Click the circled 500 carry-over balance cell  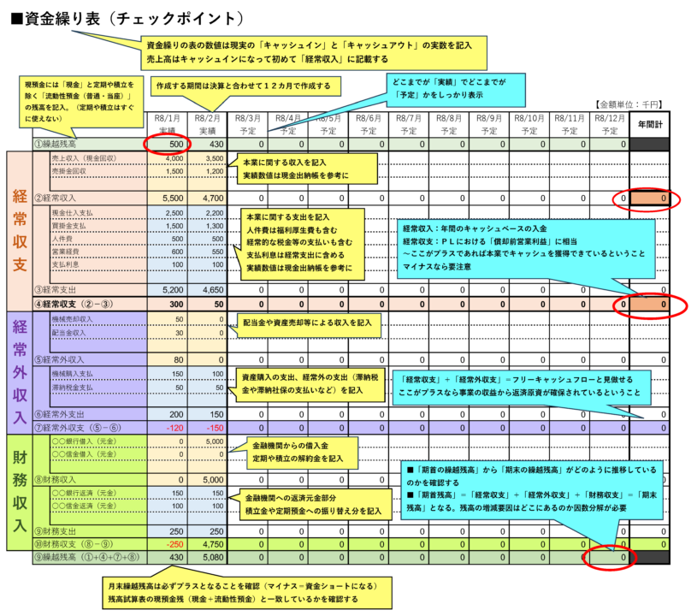tap(168, 145)
